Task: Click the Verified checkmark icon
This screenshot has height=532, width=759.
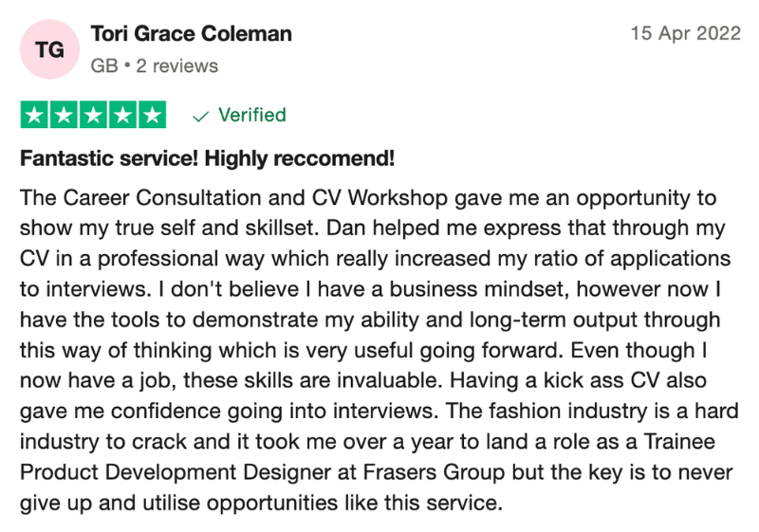Action: click(x=200, y=116)
